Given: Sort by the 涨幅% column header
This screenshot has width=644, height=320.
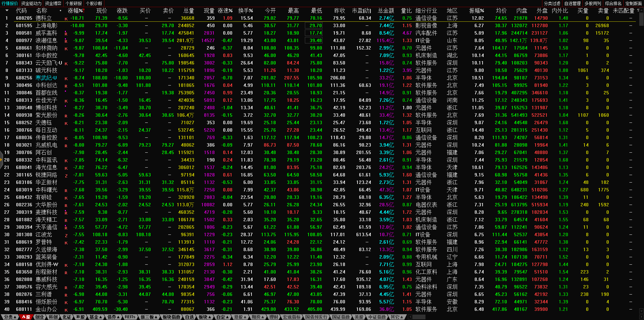Looking at the screenshot, I should click(x=75, y=11).
